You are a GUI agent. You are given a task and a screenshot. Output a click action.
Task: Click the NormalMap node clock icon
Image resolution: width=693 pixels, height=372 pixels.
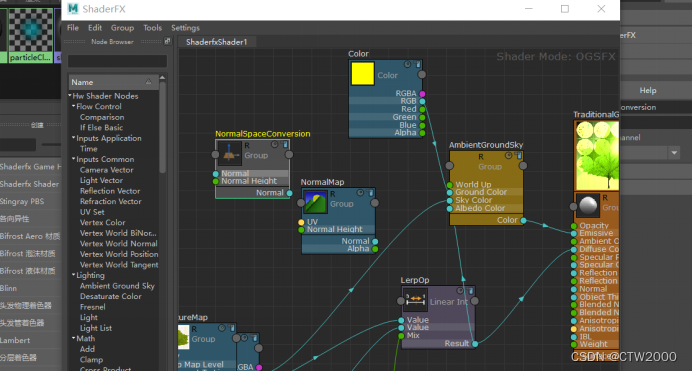click(x=361, y=192)
